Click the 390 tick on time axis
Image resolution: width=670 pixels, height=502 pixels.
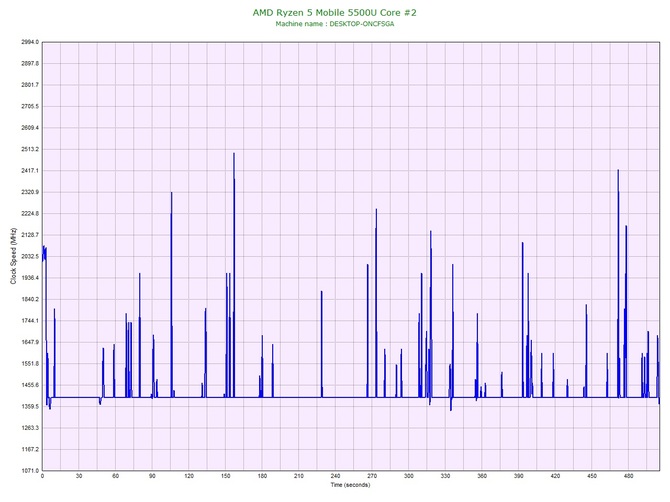click(x=519, y=476)
